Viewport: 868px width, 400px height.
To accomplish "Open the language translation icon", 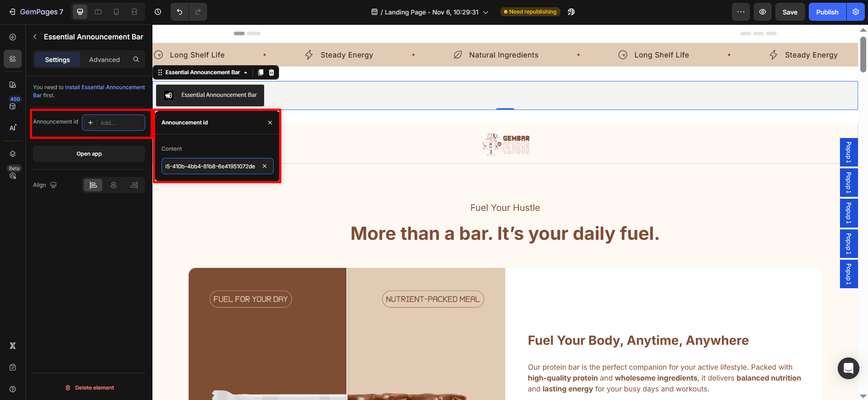I will pos(571,12).
